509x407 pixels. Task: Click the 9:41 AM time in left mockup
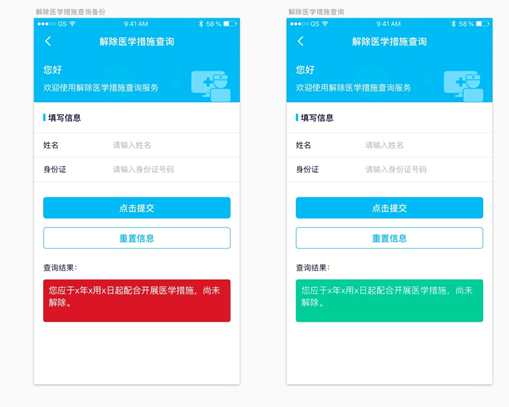tap(136, 24)
